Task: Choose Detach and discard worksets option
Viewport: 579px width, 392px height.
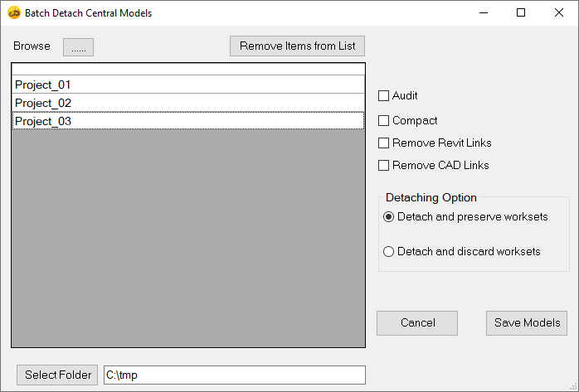Action: [x=389, y=252]
